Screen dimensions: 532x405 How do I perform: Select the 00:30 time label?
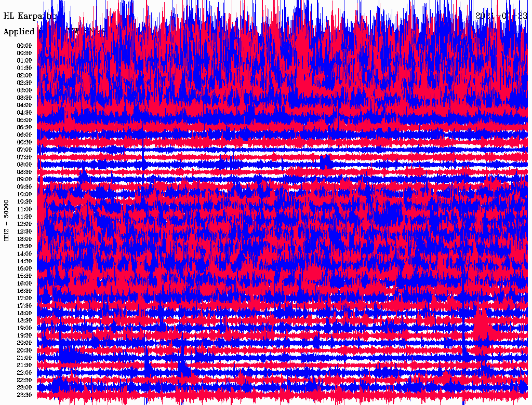[24, 53]
